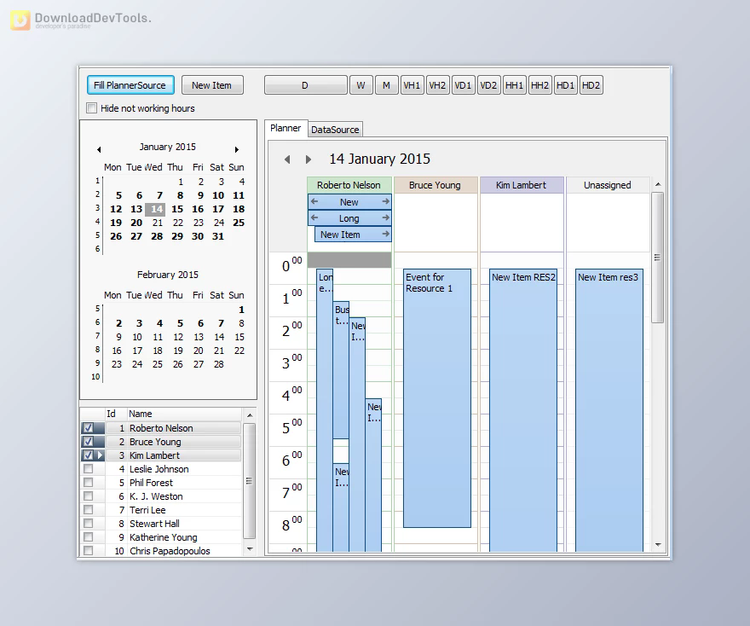Select the VH1 view button

(412, 86)
